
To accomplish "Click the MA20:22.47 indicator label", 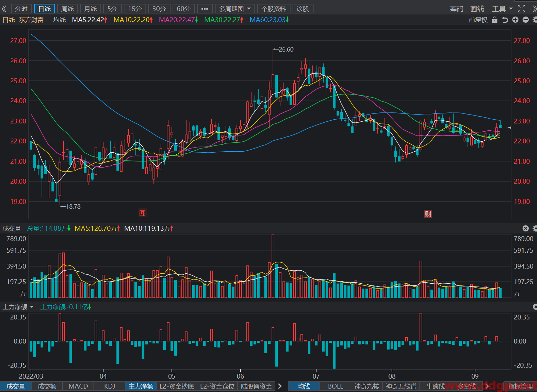I will 179,20.
